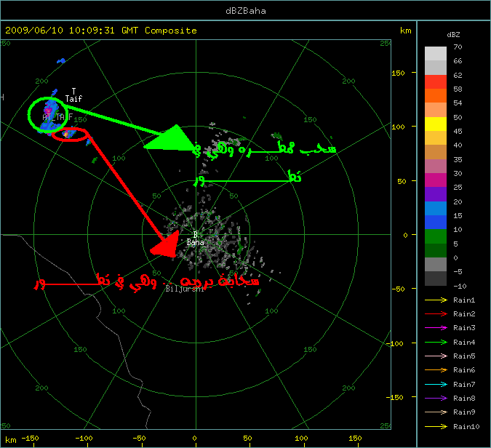Click the 70 value on the dBZ scale
491x448 pixels.
[458, 47]
